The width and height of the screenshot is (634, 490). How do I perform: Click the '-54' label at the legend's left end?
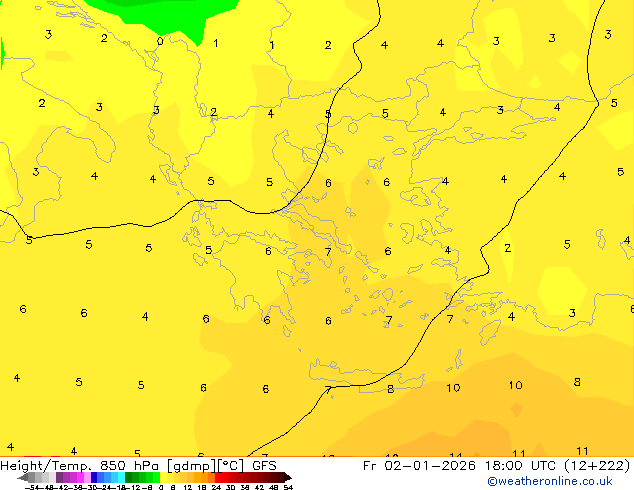point(32,487)
